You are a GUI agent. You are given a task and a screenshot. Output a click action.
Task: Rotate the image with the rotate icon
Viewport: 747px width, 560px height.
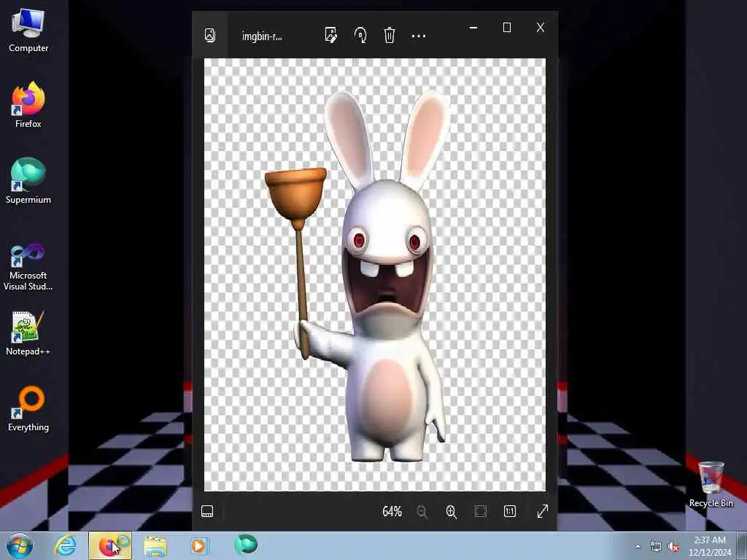click(x=360, y=35)
